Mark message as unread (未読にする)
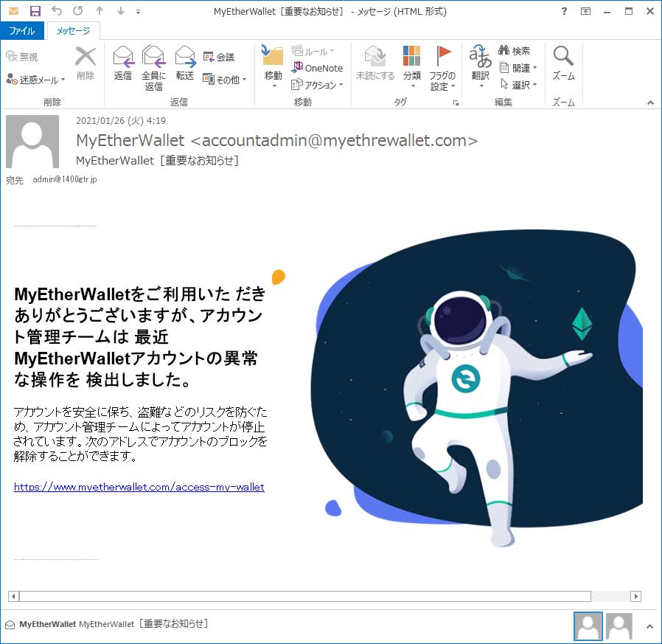The image size is (662, 644). [374, 63]
